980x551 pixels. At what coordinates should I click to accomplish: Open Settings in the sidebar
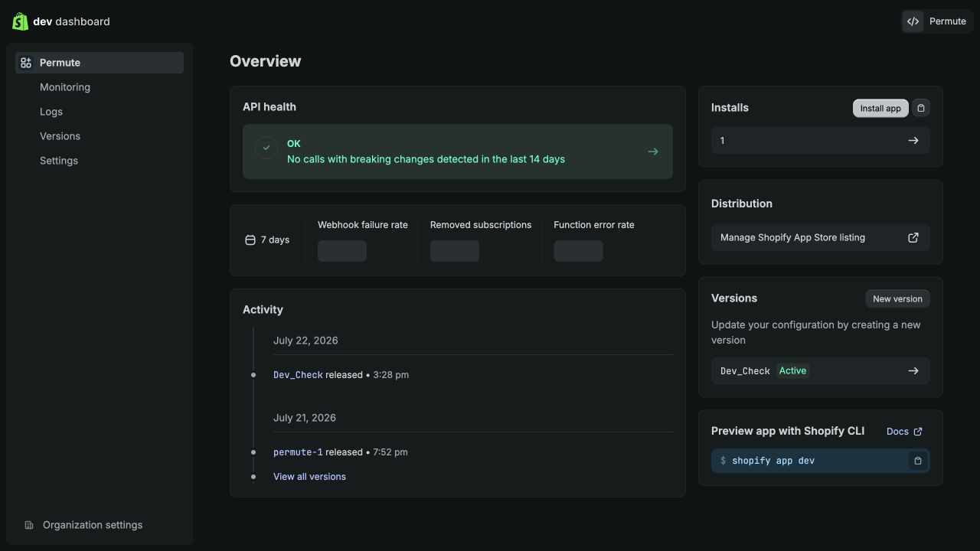coord(59,161)
